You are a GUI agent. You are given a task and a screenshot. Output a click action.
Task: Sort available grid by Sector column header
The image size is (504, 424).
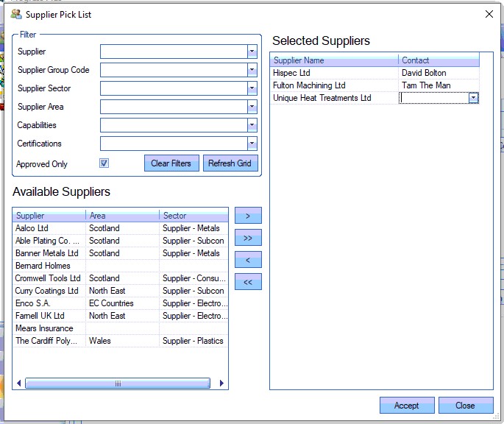(194, 215)
